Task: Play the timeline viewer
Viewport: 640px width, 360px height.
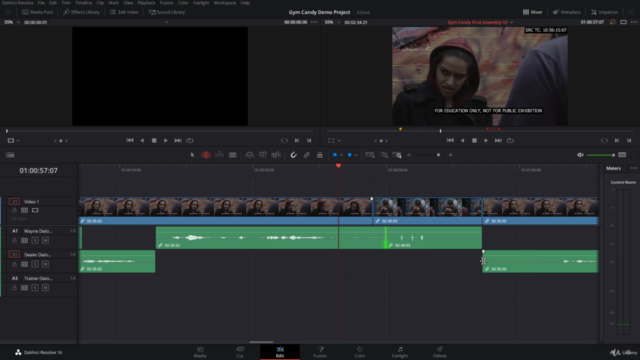Action: (486, 140)
